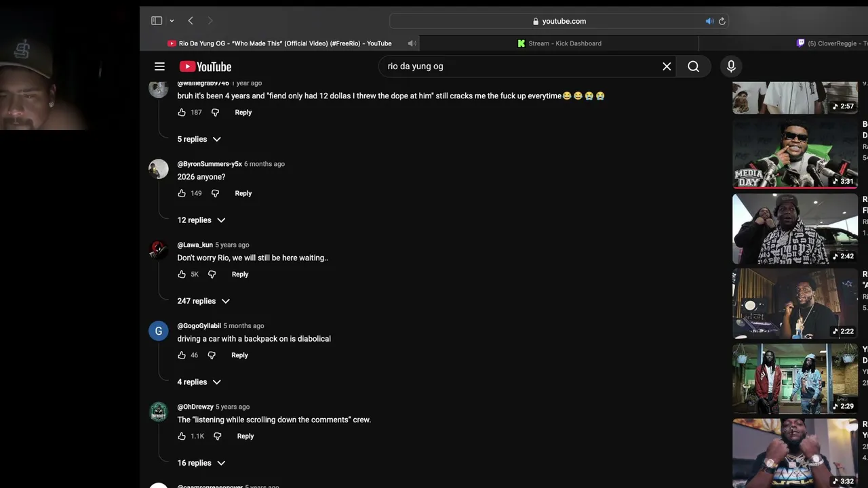This screenshot has width=868, height=488.
Task: Open the suggested video lasting 2:57
Action: [x=795, y=98]
